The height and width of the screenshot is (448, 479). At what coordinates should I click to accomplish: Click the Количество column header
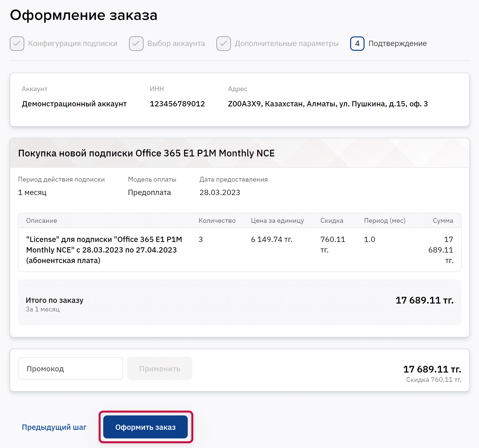coord(217,220)
